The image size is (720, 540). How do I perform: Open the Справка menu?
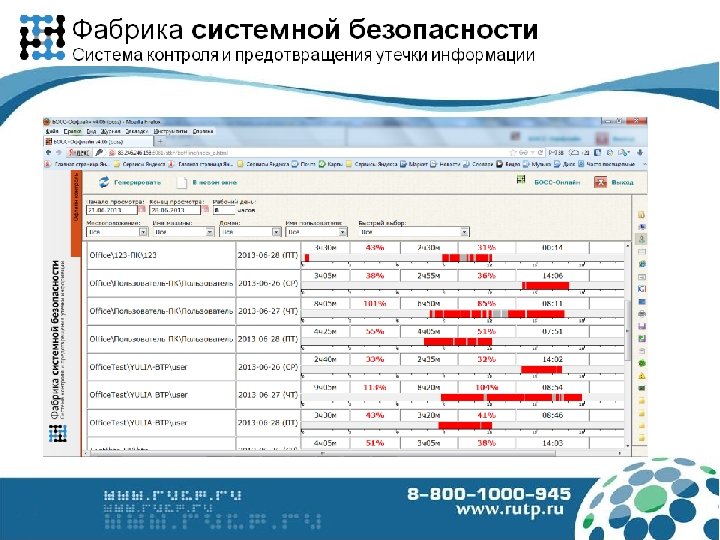pyautogui.click(x=203, y=131)
